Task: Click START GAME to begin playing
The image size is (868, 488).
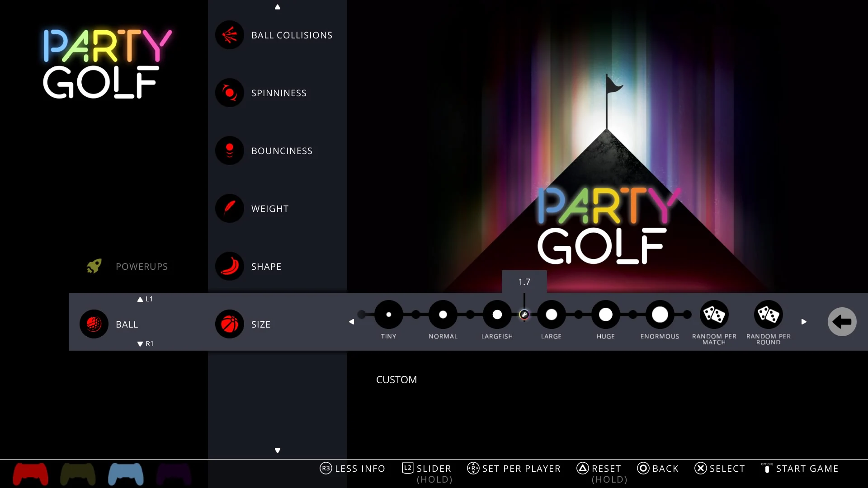Action: click(x=807, y=469)
